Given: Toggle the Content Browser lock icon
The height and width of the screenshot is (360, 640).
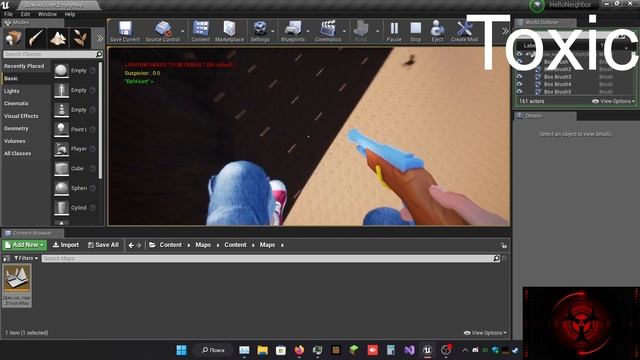Looking at the screenshot, I should click(504, 245).
